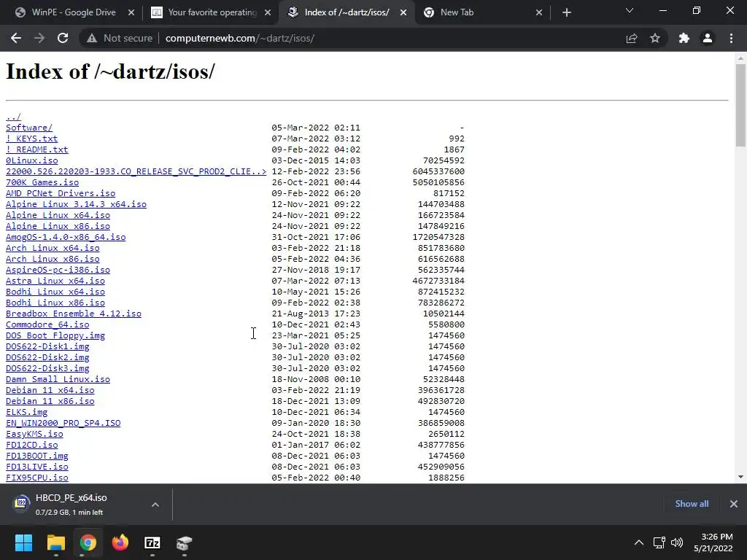This screenshot has height=560, width=747.
Task: Open the Software/ folder link
Action: (29, 128)
